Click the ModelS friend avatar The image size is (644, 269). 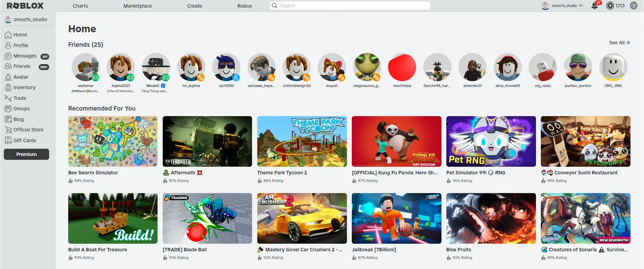pos(156,67)
